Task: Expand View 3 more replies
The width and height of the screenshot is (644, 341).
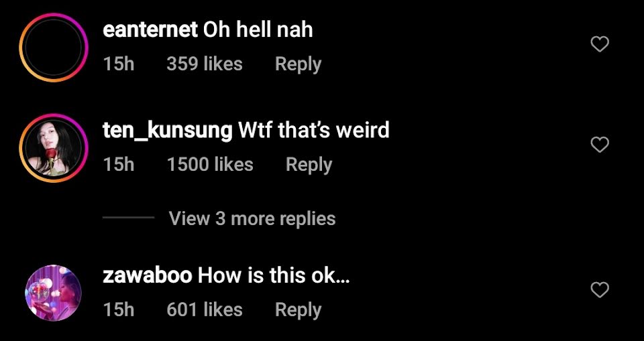Action: pos(252,218)
